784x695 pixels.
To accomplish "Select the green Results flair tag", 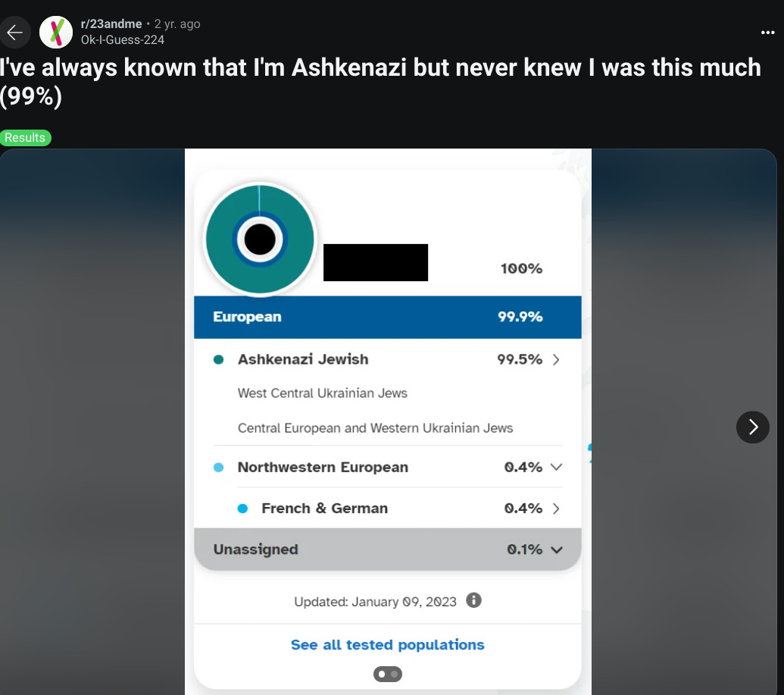I will click(25, 138).
